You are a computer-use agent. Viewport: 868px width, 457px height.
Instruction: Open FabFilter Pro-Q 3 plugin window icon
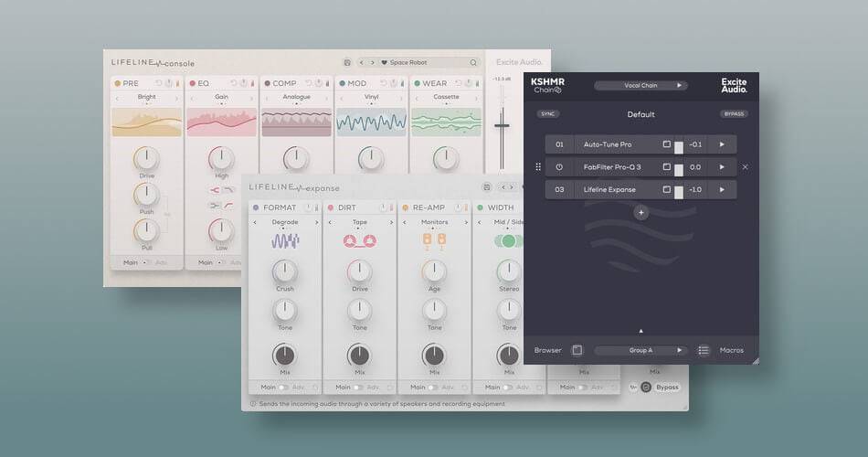point(666,166)
